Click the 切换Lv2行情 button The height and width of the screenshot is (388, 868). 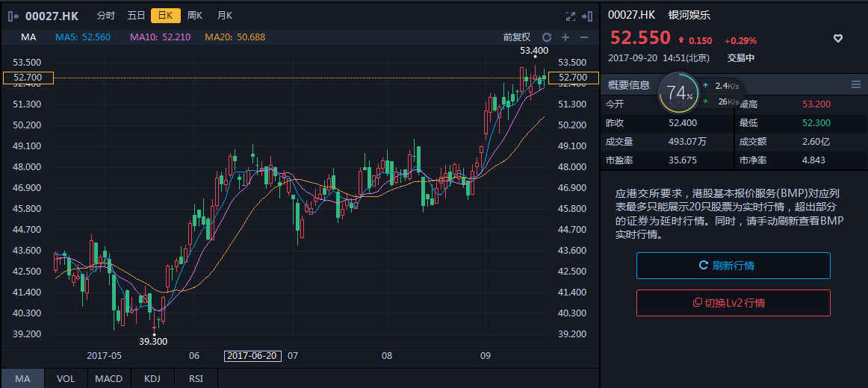733,303
